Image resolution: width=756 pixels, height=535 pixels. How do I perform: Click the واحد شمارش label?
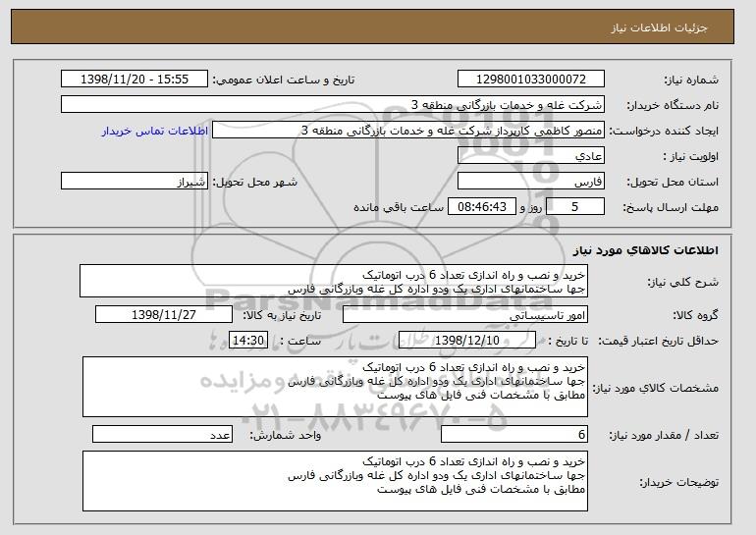285,435
